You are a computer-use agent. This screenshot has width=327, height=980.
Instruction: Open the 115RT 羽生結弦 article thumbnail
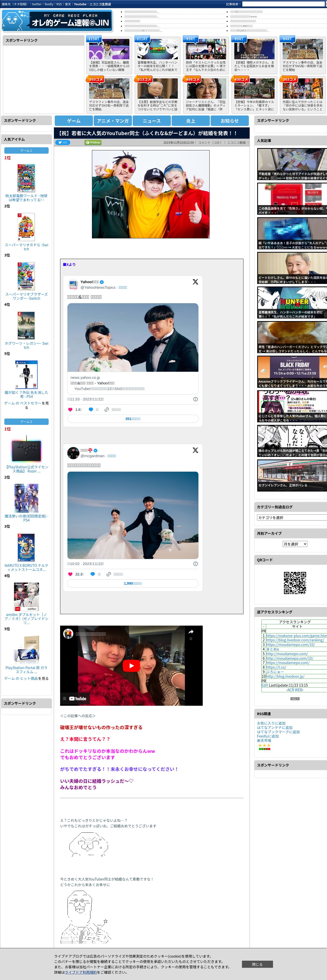tap(109, 49)
